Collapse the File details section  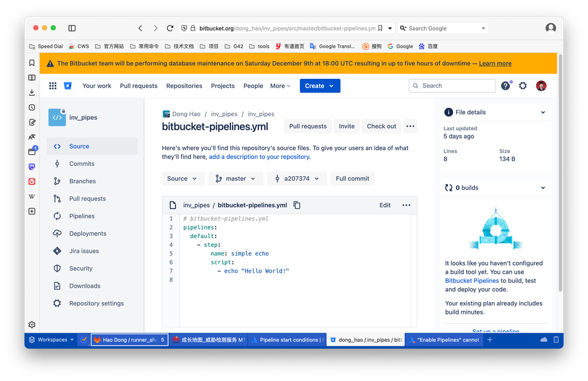(543, 112)
